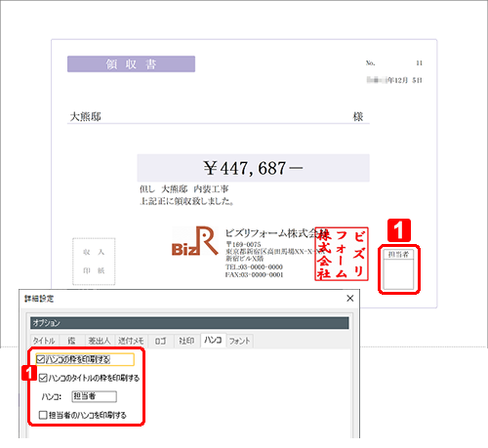Click the BizR company logo
The height and width of the screenshot is (448, 488).
point(194,241)
